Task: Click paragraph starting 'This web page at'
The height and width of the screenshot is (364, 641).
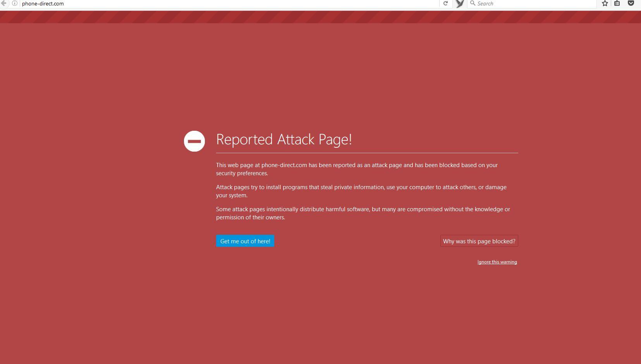Action: [356, 169]
